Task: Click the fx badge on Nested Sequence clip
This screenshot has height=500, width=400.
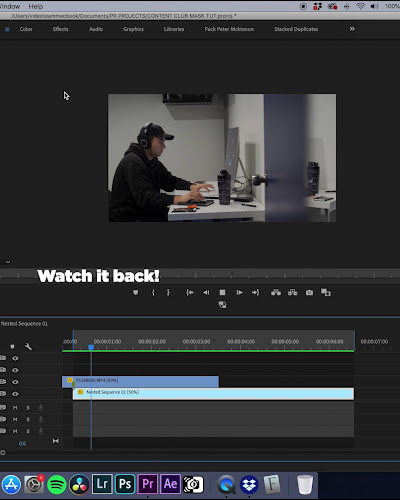Action: coord(80,392)
